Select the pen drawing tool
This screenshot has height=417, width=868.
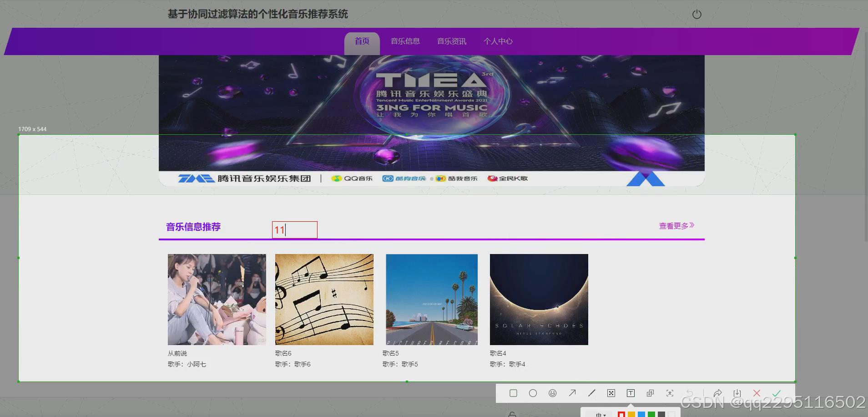pyautogui.click(x=591, y=393)
